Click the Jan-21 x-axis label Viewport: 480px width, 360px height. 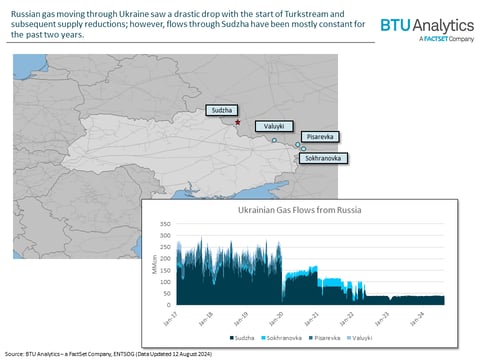(311, 319)
